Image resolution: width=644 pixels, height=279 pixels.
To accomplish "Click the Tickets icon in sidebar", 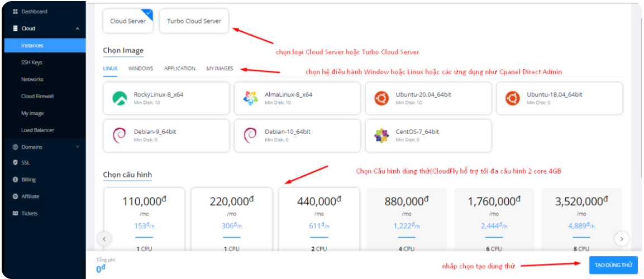I will click(x=16, y=213).
